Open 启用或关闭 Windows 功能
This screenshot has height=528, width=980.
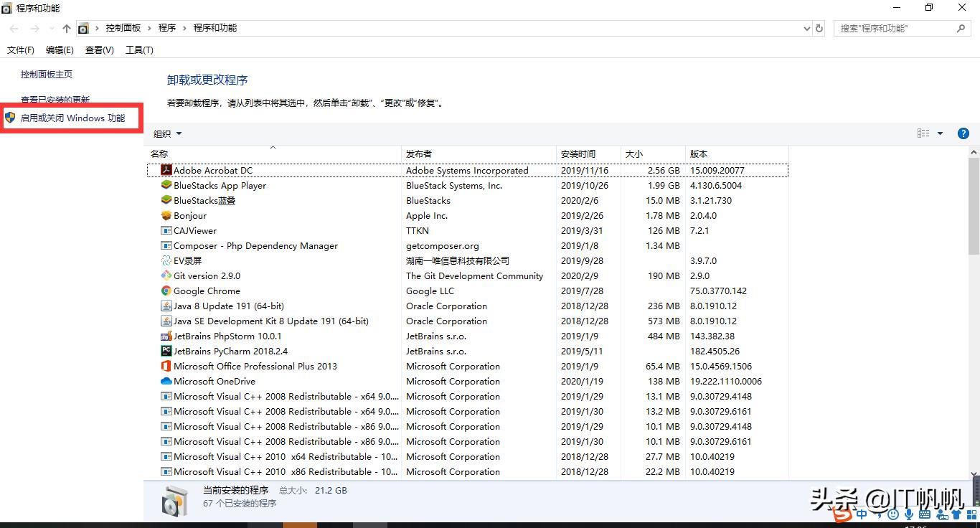click(x=73, y=118)
